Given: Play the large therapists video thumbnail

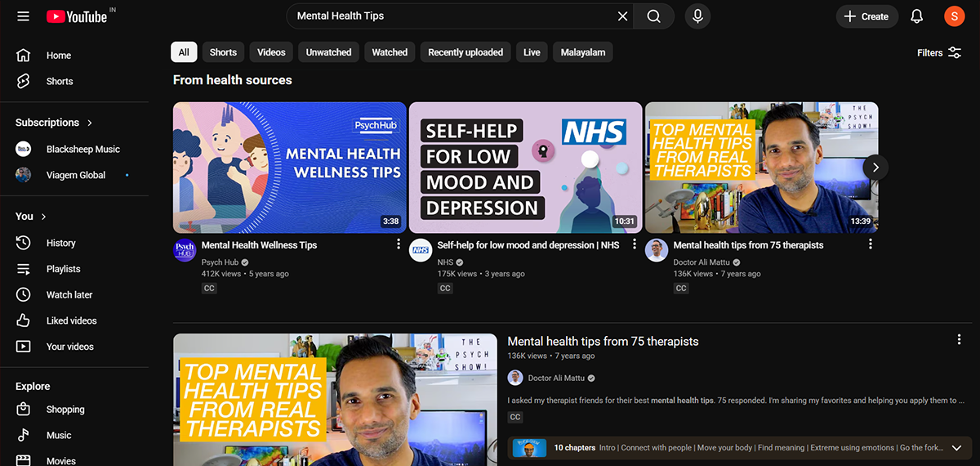Looking at the screenshot, I should coord(335,400).
